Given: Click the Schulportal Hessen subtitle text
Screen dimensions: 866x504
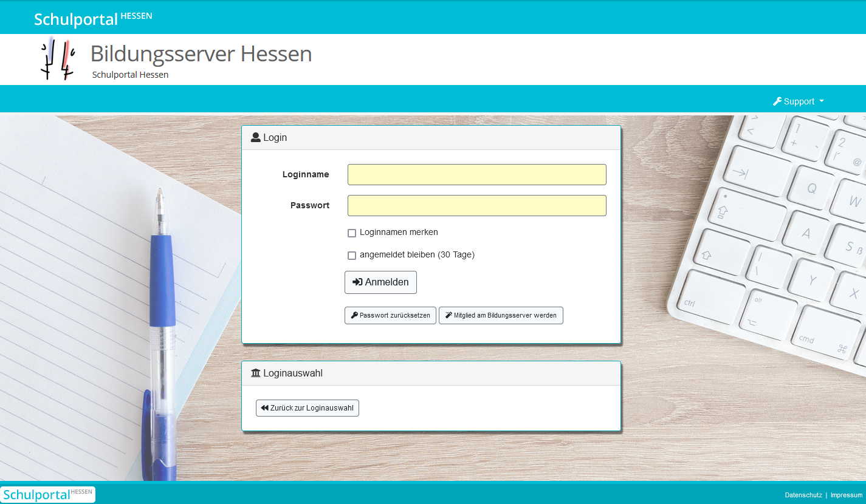Looking at the screenshot, I should click(x=130, y=75).
